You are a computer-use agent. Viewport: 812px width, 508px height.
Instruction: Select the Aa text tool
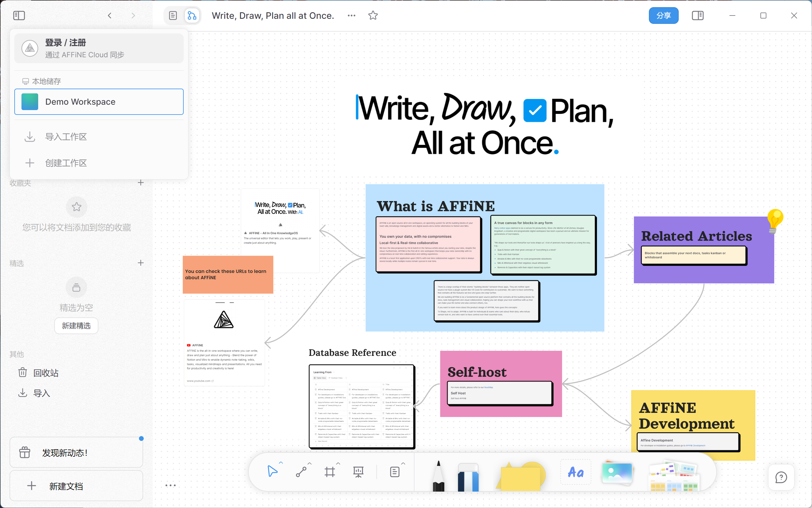pyautogui.click(x=576, y=472)
